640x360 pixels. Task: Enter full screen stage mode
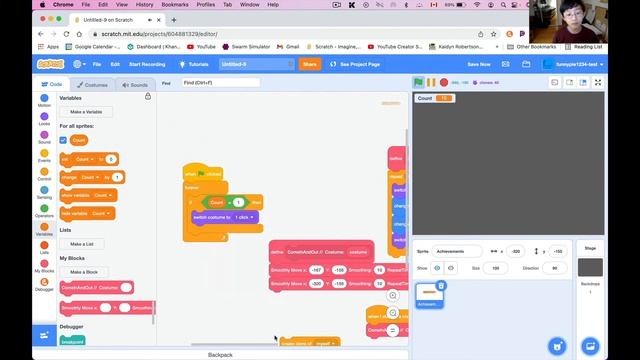coord(598,82)
